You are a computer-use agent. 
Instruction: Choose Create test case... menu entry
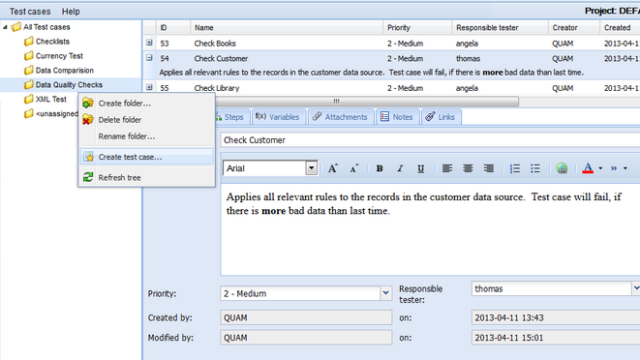click(147, 157)
